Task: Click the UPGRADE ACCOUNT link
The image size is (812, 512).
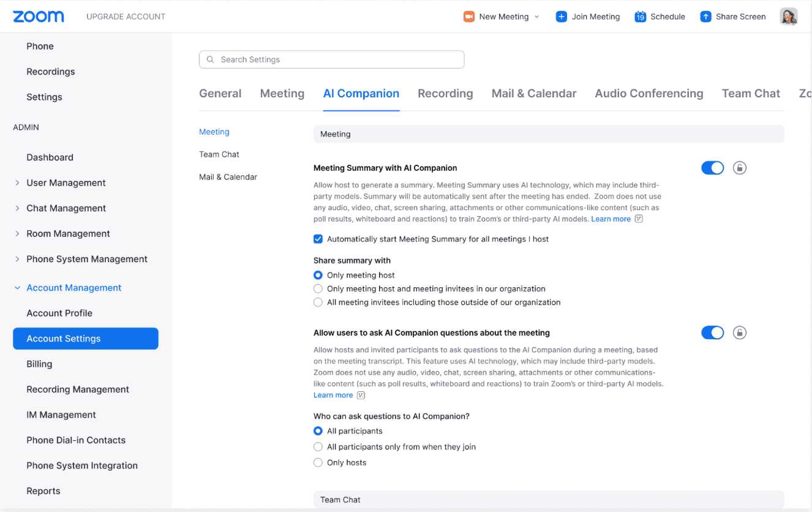Action: [126, 17]
